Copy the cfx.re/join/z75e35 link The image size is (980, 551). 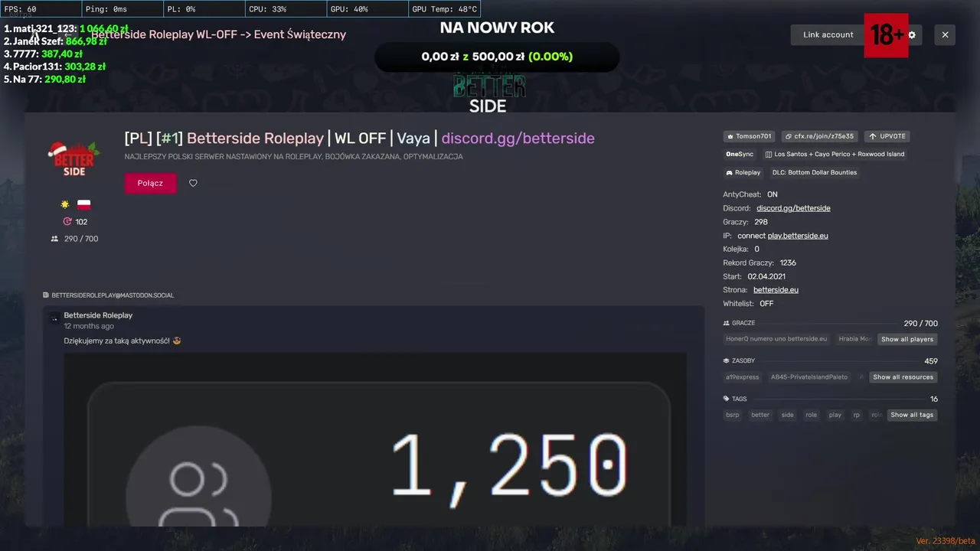click(x=820, y=136)
